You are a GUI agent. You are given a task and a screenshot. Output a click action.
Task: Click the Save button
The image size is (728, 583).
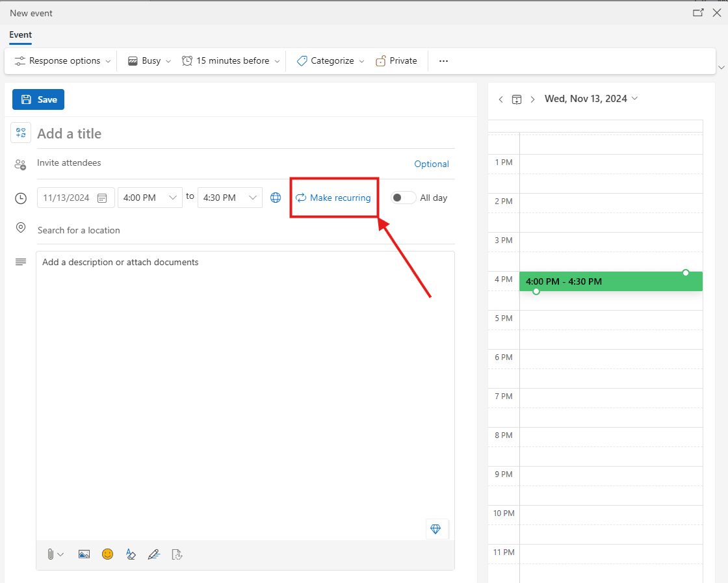click(38, 99)
